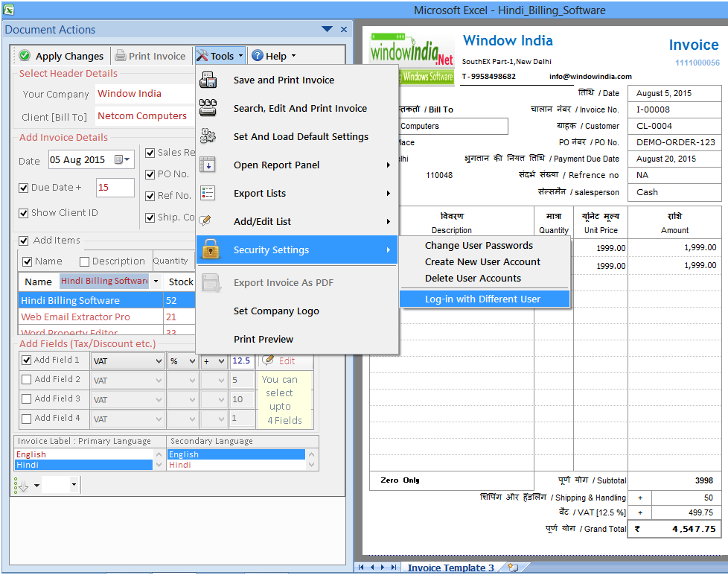Select Hindi in Secondary Language list
The width and height of the screenshot is (728, 575).
(236, 465)
